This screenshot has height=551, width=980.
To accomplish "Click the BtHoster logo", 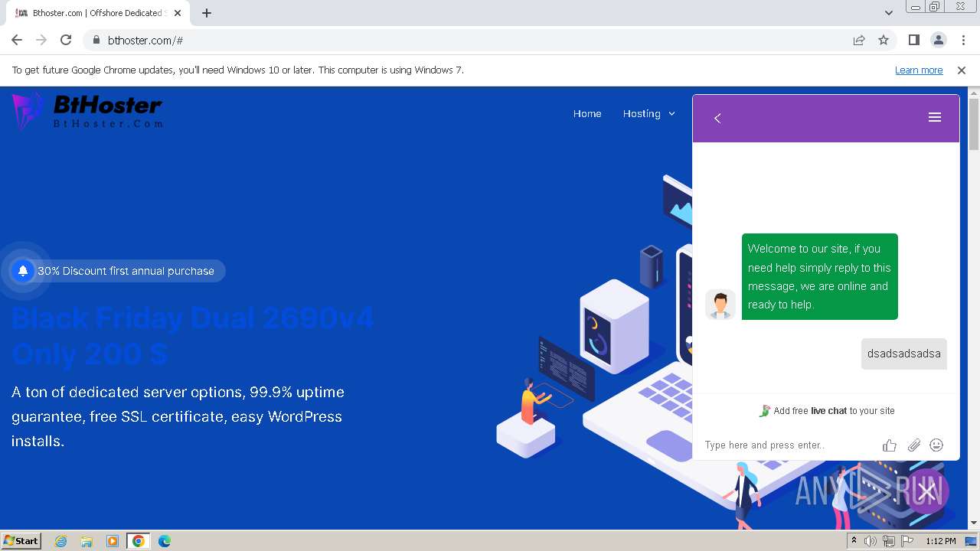I will tap(87, 111).
